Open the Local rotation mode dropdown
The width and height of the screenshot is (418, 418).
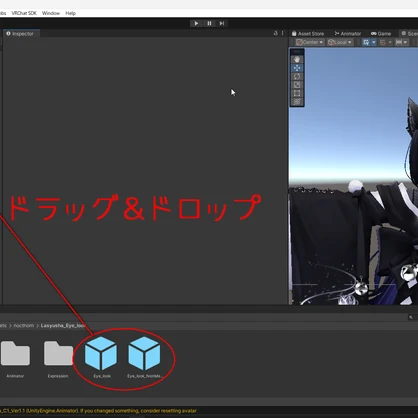(x=339, y=42)
